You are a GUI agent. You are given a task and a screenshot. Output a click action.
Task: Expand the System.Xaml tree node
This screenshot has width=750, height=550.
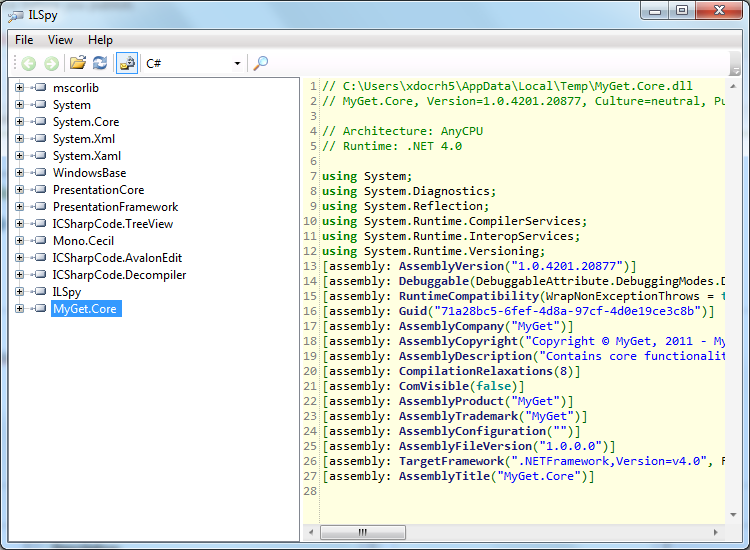tap(19, 155)
